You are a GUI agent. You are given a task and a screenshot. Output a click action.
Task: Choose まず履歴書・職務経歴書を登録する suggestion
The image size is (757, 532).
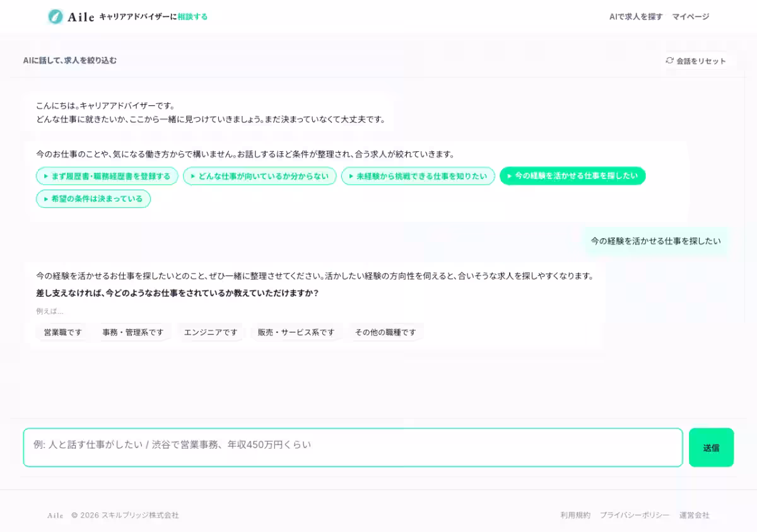pyautogui.click(x=107, y=176)
